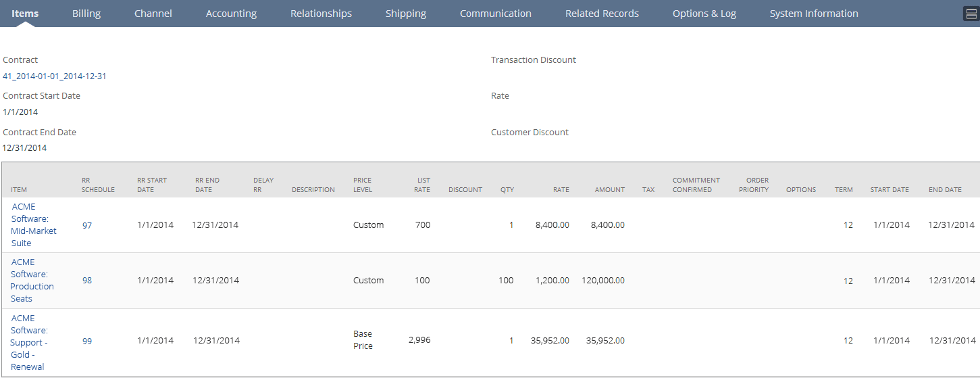Select amount 35,952.00 in amount column
The image size is (980, 378).
pyautogui.click(x=605, y=341)
